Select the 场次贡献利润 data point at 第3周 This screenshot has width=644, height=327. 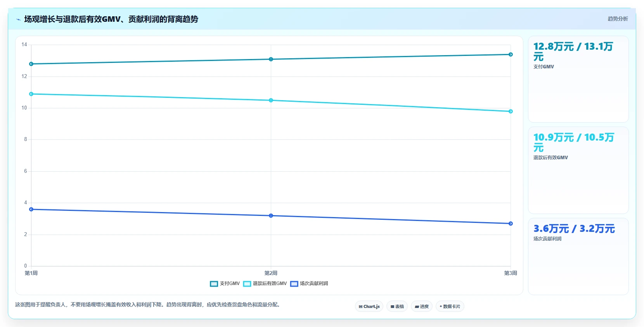[511, 224]
